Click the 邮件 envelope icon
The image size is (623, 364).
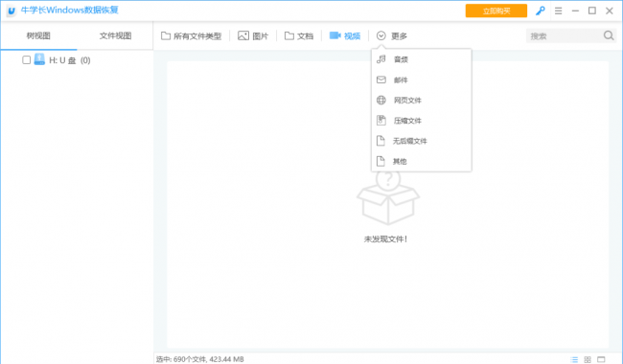point(381,80)
